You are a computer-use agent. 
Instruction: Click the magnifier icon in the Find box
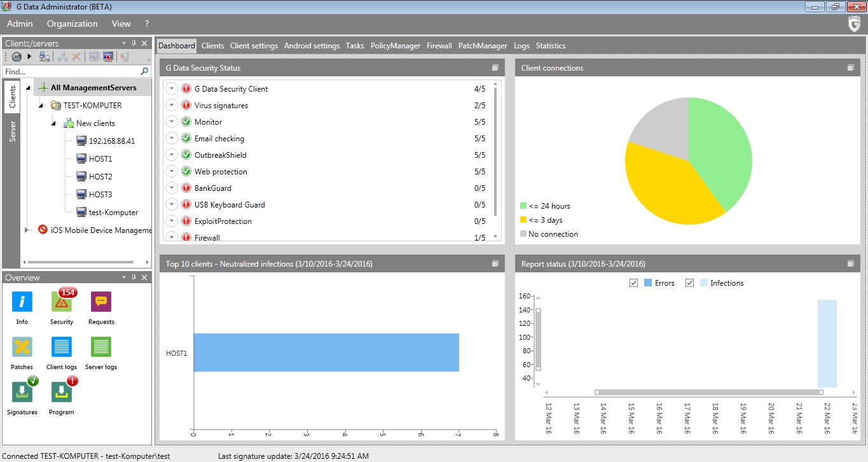coord(144,71)
